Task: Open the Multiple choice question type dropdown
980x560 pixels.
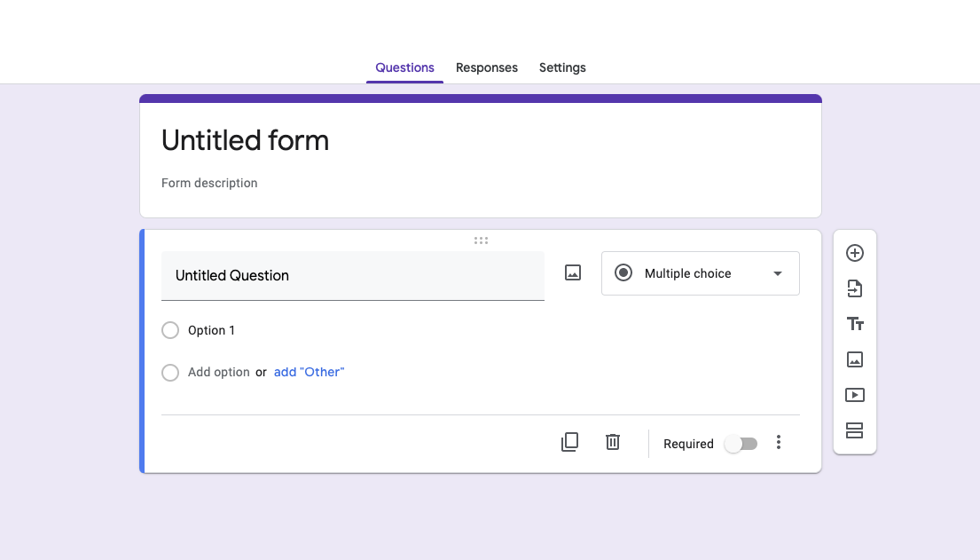Action: [x=700, y=273]
